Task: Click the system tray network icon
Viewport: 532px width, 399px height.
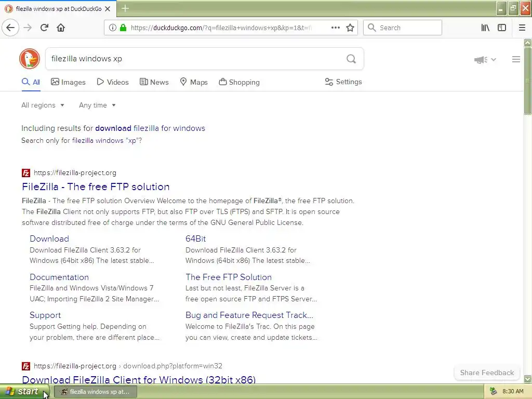Action: point(494,392)
